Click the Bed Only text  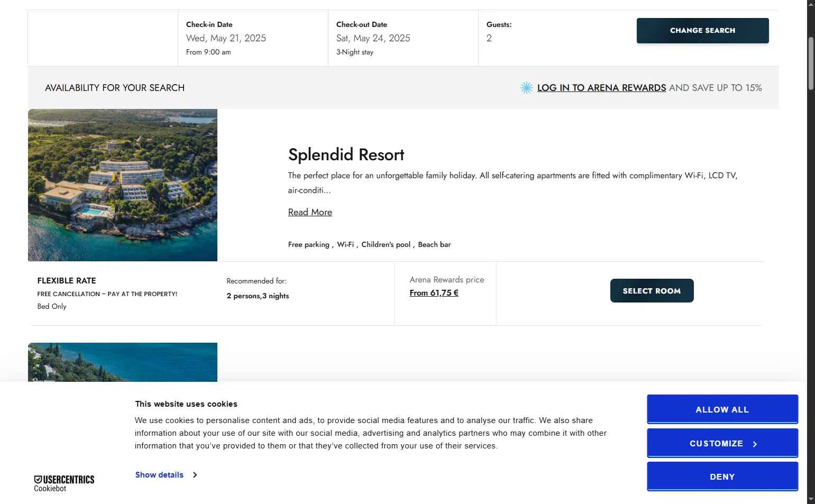point(52,306)
